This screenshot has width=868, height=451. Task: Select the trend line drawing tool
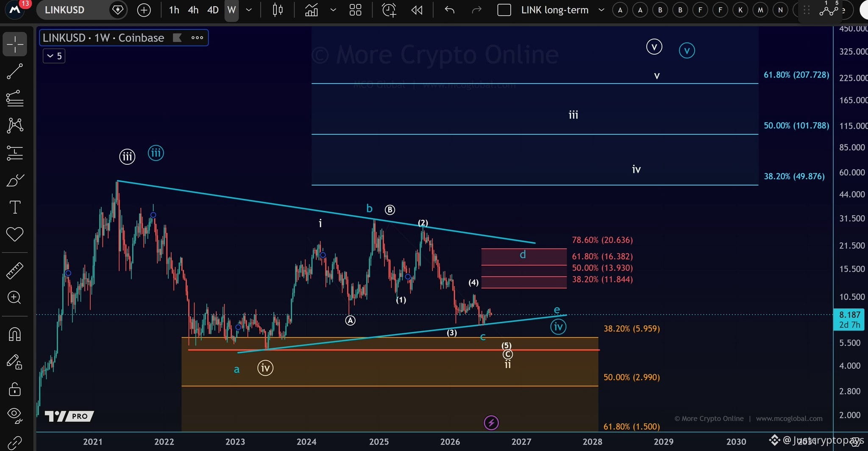[15, 72]
